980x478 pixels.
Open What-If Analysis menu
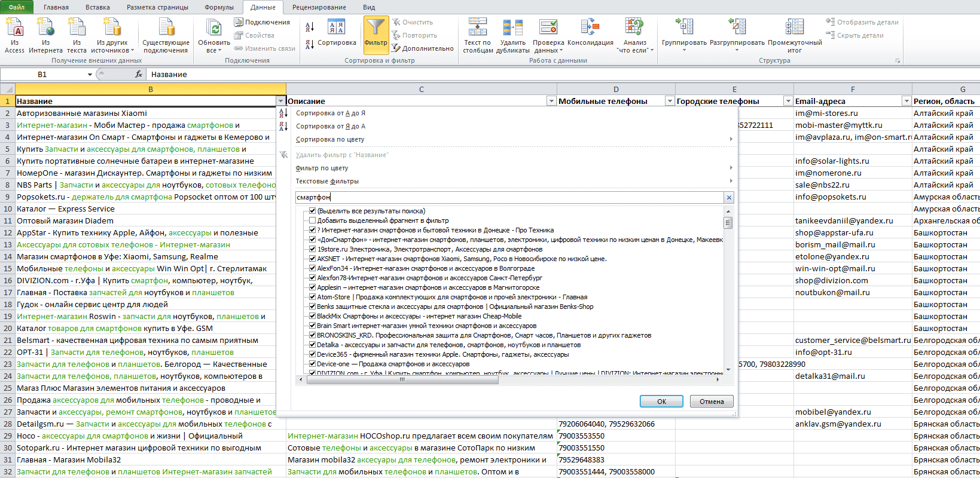pyautogui.click(x=635, y=36)
